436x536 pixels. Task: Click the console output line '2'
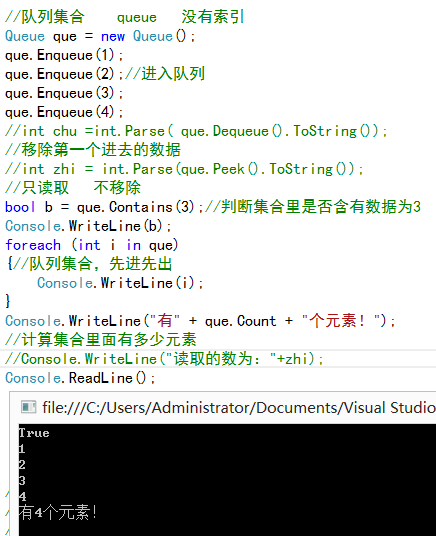coord(22,465)
